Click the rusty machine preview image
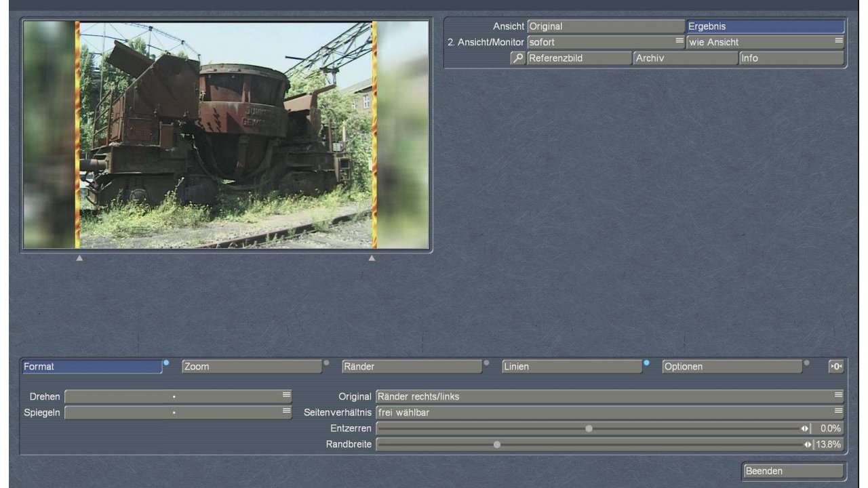868x488 pixels. (x=226, y=134)
